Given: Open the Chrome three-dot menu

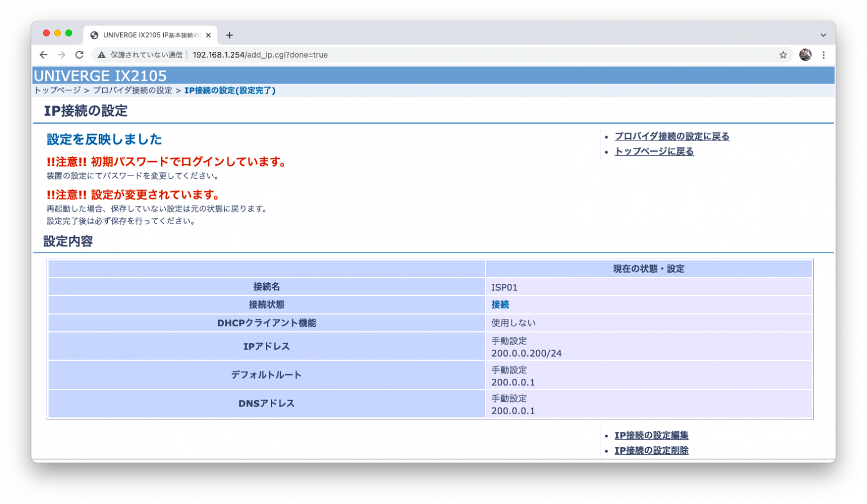Looking at the screenshot, I should (824, 55).
